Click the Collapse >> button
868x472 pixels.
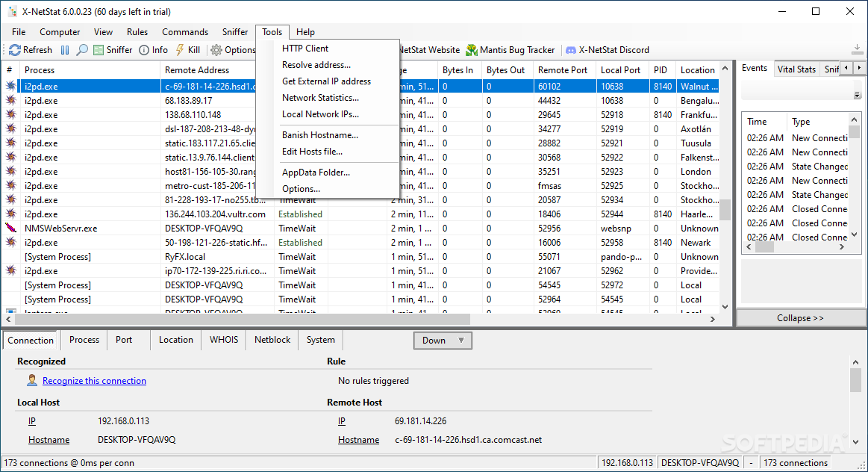(x=801, y=318)
